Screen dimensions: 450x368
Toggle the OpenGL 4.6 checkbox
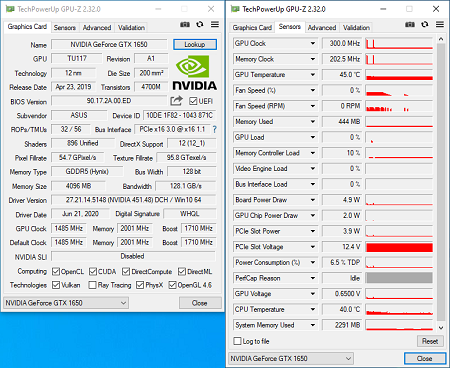pyautogui.click(x=172, y=285)
